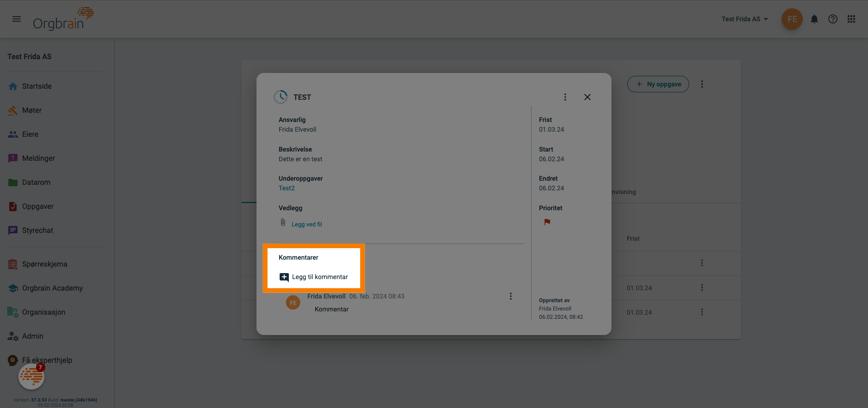Click the Admin user-gear icon
868x408 pixels.
[13, 336]
